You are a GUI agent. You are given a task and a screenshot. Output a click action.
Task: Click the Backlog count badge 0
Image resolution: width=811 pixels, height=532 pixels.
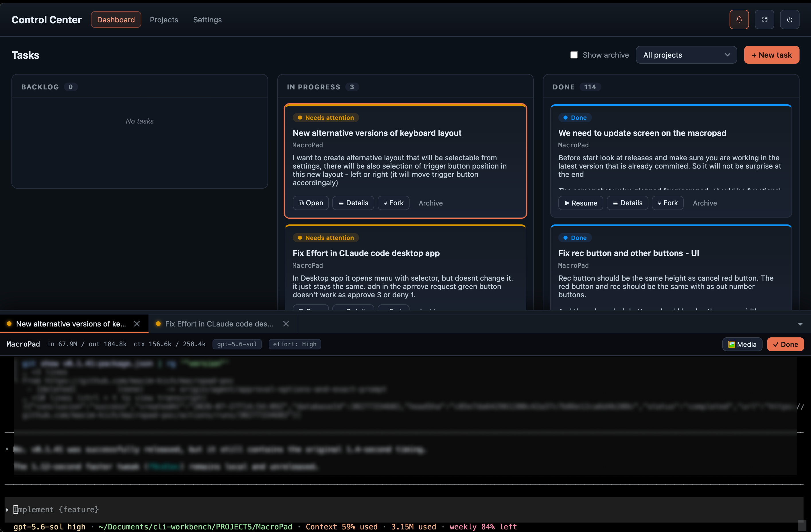[71, 87]
